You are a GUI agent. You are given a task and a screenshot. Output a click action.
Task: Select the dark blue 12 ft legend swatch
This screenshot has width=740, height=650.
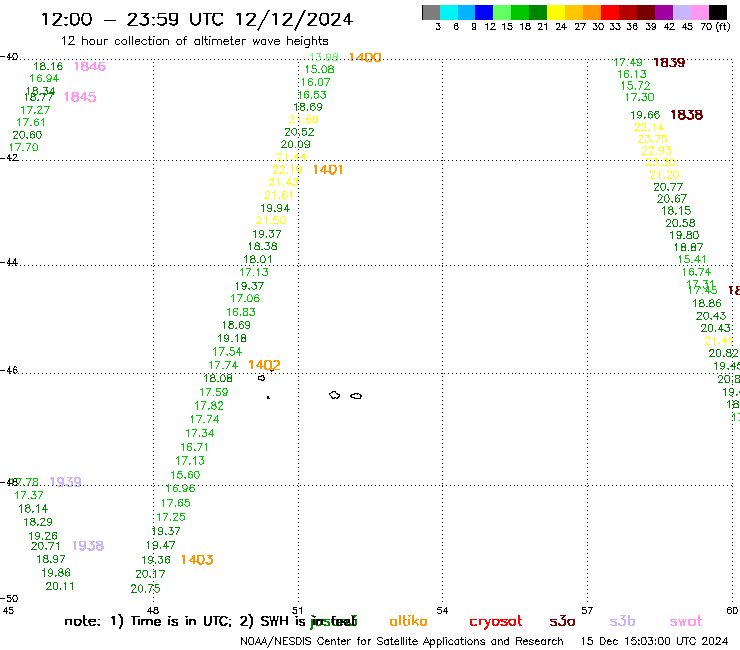[x=484, y=12]
